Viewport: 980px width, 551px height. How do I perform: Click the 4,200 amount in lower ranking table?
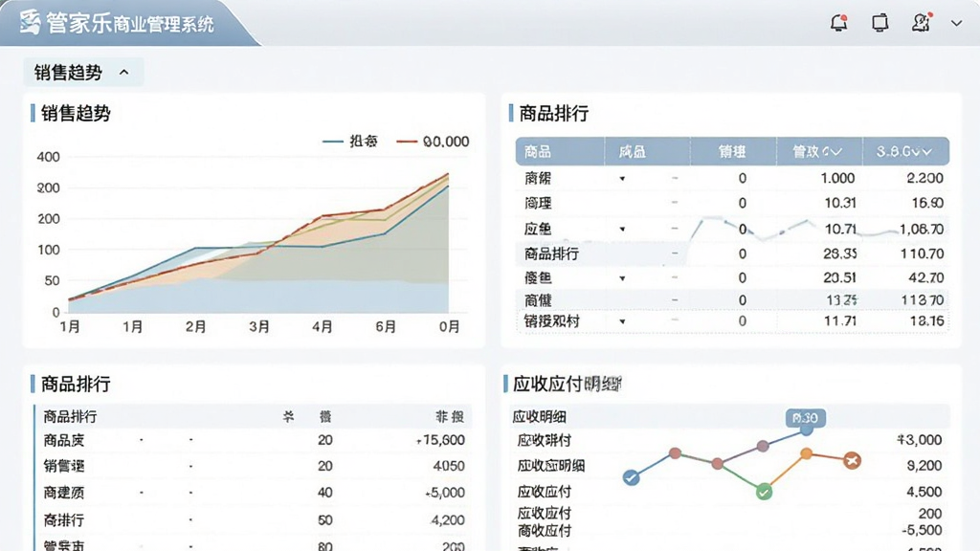(x=448, y=519)
